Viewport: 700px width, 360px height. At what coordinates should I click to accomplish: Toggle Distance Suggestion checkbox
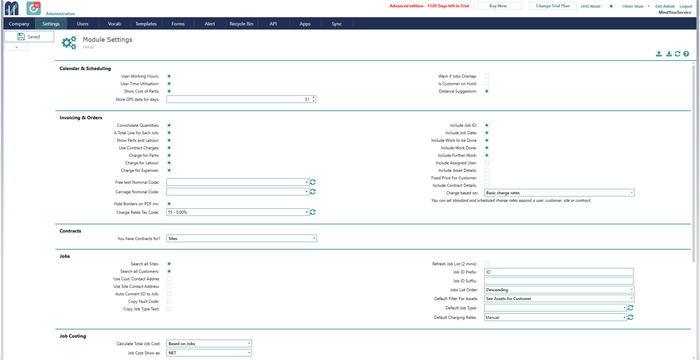tap(487, 91)
